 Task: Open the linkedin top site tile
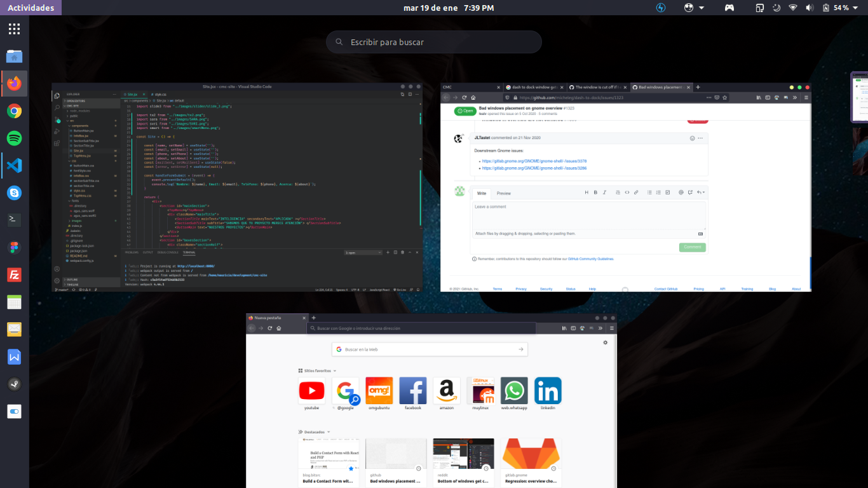[548, 391]
